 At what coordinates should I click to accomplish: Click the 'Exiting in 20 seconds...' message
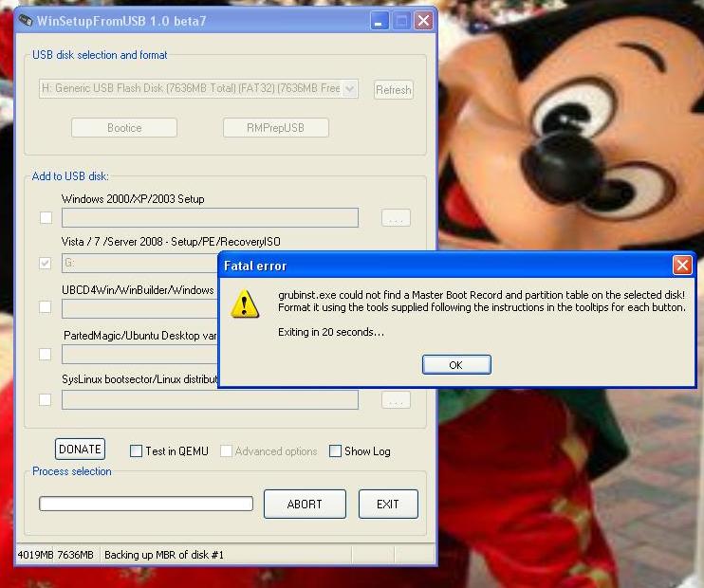coord(331,332)
